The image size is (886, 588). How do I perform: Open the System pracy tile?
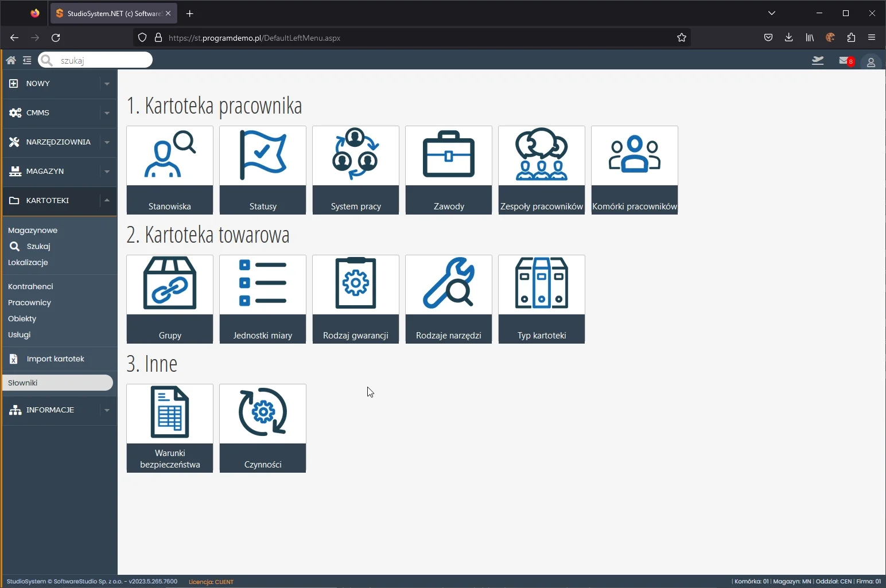pyautogui.click(x=356, y=170)
